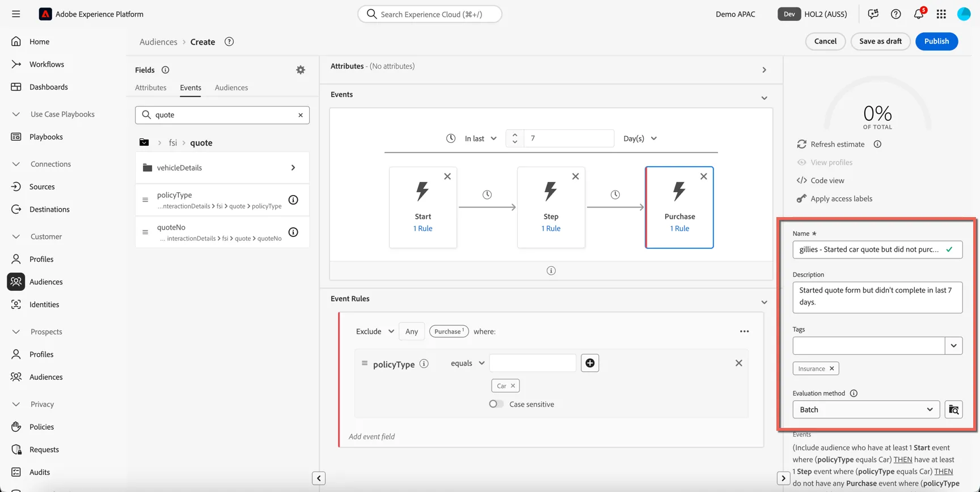Add another policyType value with plus icon
This screenshot has width=980, height=492.
[590, 363]
